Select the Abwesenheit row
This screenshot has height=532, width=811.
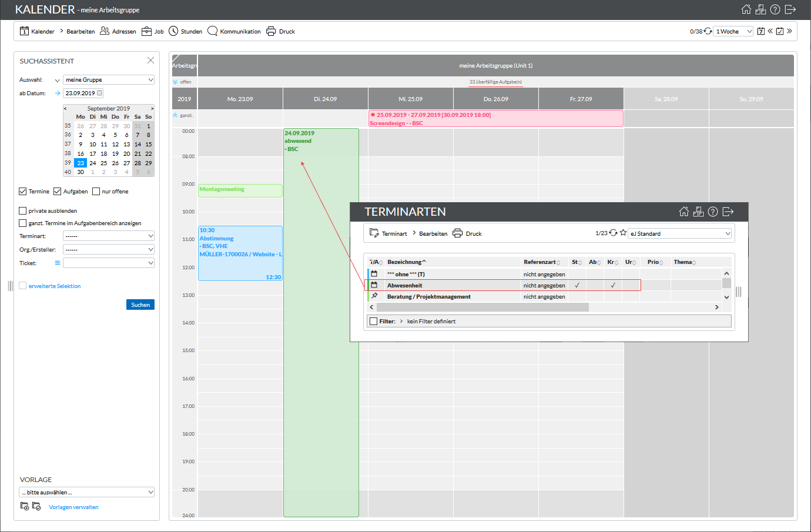coord(504,285)
